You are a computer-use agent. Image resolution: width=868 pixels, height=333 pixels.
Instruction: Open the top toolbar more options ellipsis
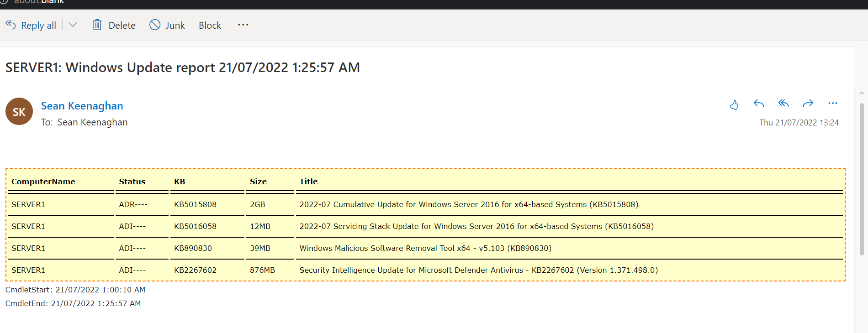pyautogui.click(x=243, y=25)
